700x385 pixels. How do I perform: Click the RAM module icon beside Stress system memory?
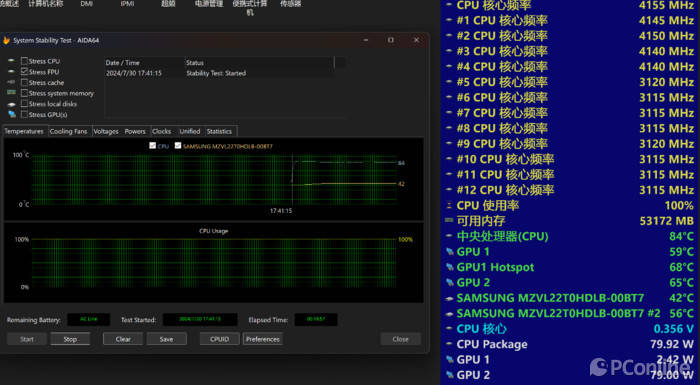[x=12, y=93]
